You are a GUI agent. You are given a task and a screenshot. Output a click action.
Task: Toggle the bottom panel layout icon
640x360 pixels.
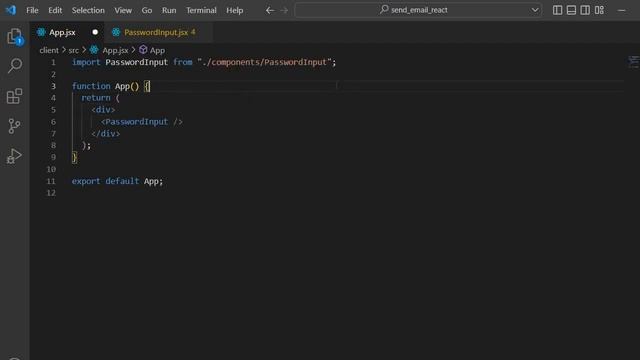571,10
